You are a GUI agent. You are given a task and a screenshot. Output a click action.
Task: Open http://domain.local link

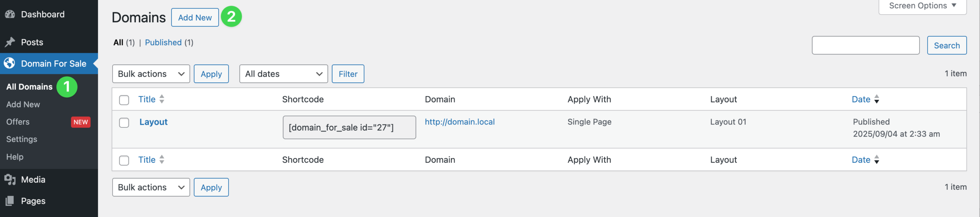(460, 122)
